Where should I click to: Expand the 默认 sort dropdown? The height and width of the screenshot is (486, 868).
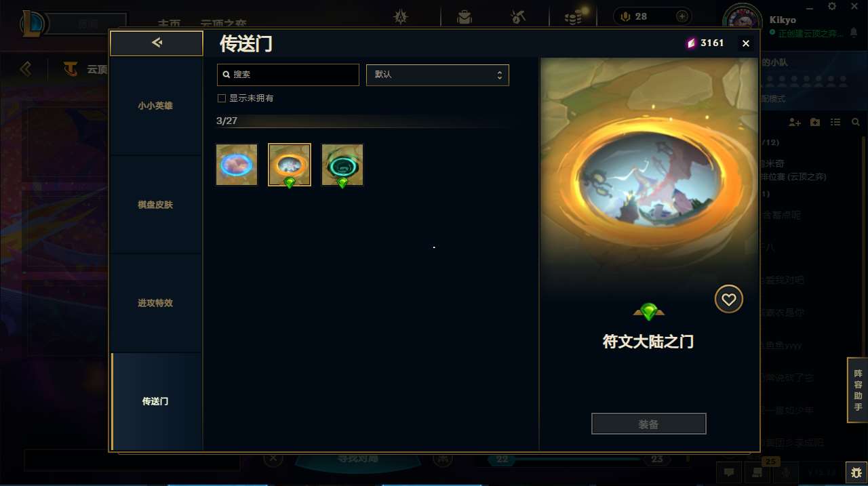[437, 75]
